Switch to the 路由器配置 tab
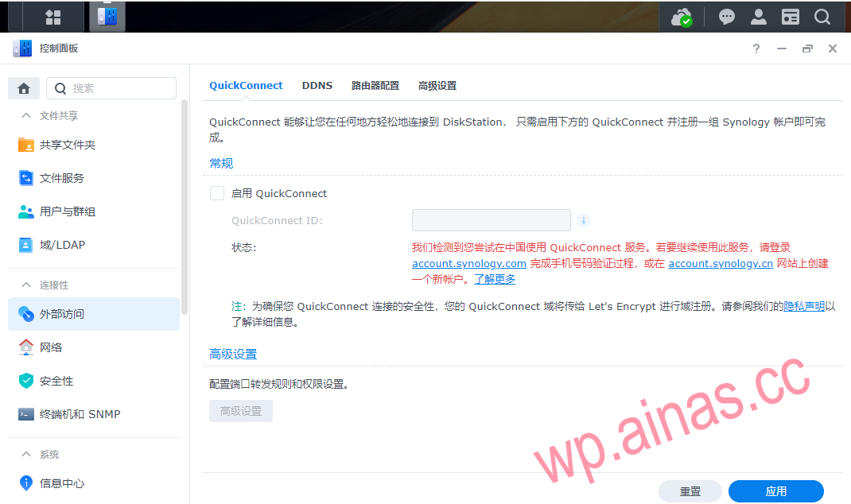 tap(375, 86)
